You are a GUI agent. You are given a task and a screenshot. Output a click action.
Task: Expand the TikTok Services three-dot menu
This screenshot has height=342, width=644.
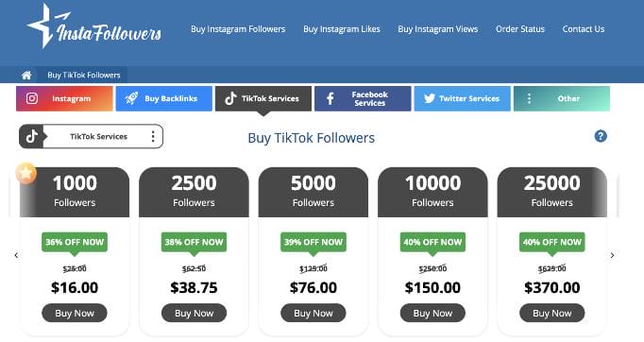pos(153,136)
